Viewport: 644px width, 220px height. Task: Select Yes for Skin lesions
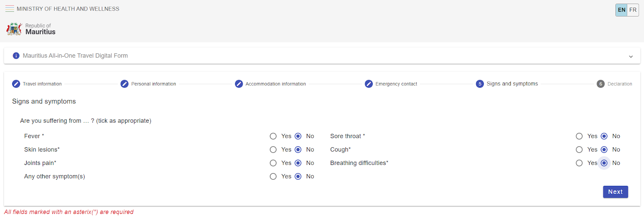273,150
